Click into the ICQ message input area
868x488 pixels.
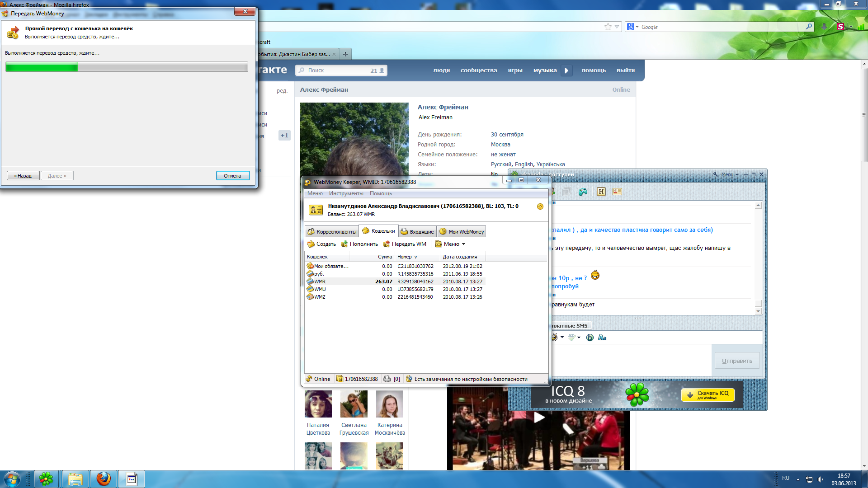pos(631,361)
